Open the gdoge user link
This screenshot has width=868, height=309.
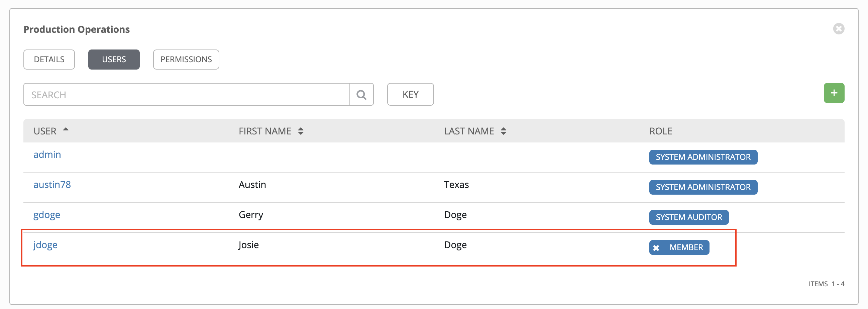click(x=46, y=215)
